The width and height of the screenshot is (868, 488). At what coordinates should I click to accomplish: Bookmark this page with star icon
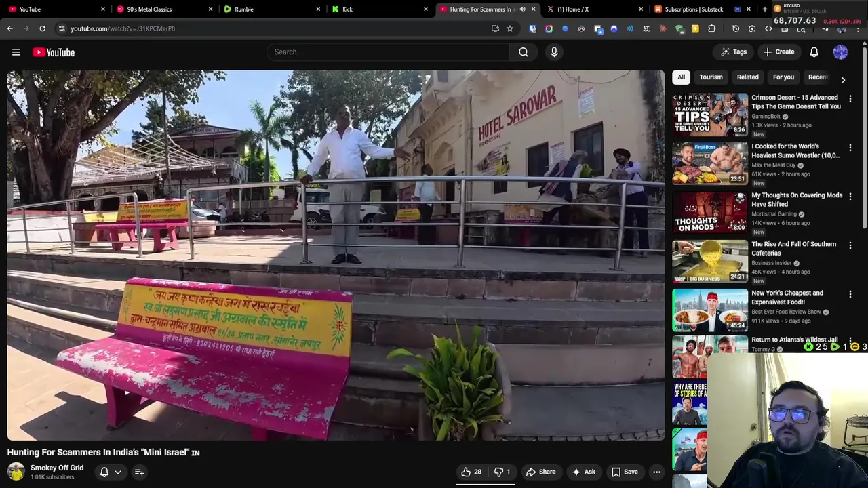click(x=510, y=28)
